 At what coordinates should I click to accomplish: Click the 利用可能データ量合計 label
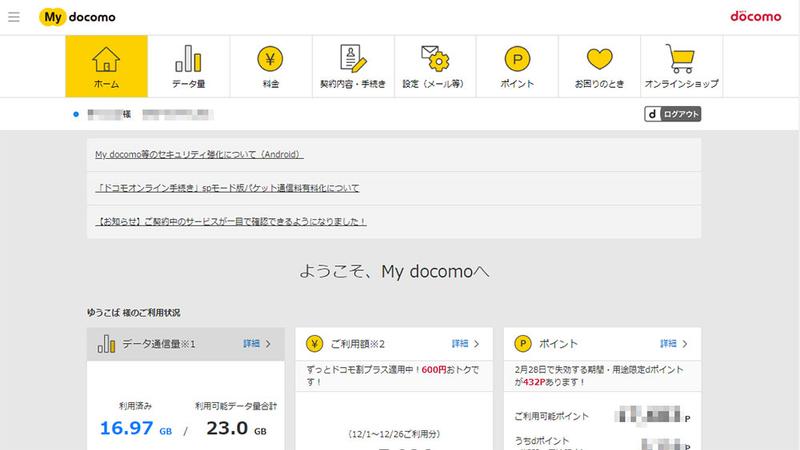[236, 406]
